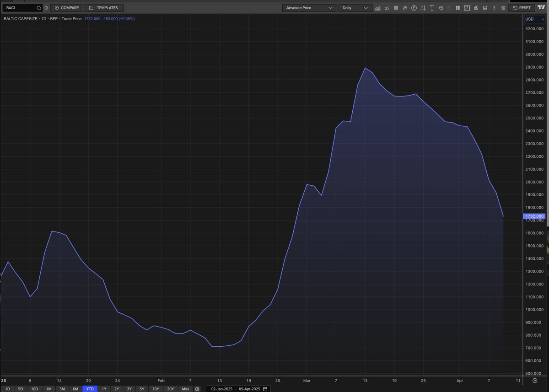Click the Apr label on time axis
Viewport: 549px width, 392px height.
[459, 381]
